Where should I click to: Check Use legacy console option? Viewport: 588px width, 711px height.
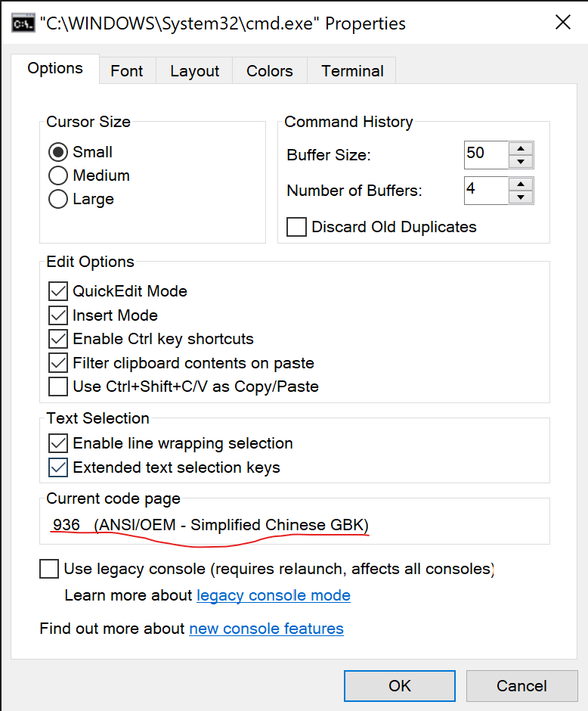click(49, 569)
